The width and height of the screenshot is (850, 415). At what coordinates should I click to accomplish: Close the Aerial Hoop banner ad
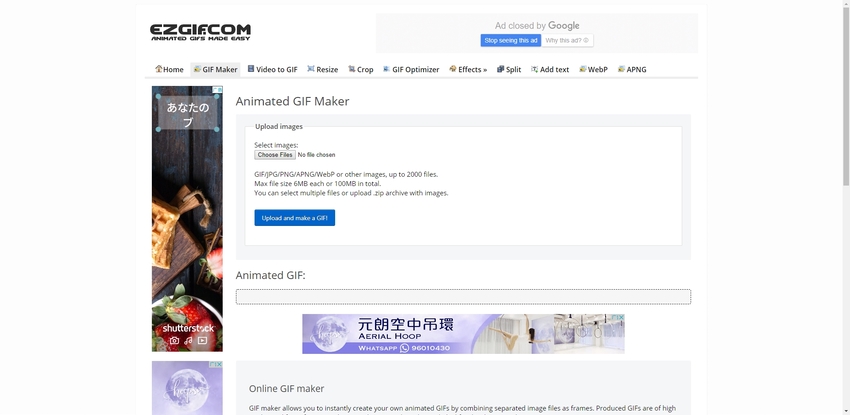[x=619, y=319]
